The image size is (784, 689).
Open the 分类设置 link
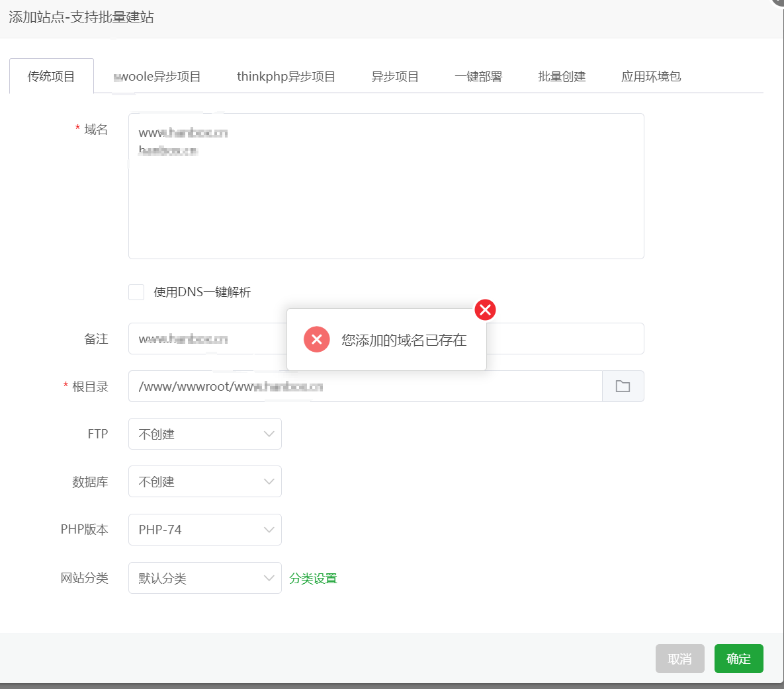point(313,579)
